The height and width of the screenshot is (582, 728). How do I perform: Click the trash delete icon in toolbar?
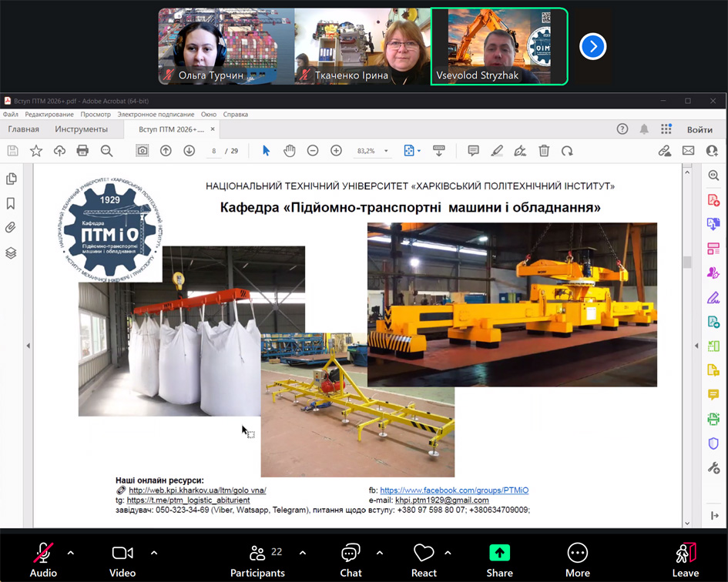coord(544,151)
